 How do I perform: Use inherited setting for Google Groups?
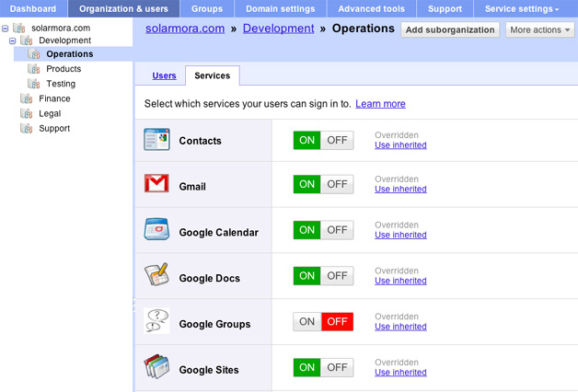400,327
